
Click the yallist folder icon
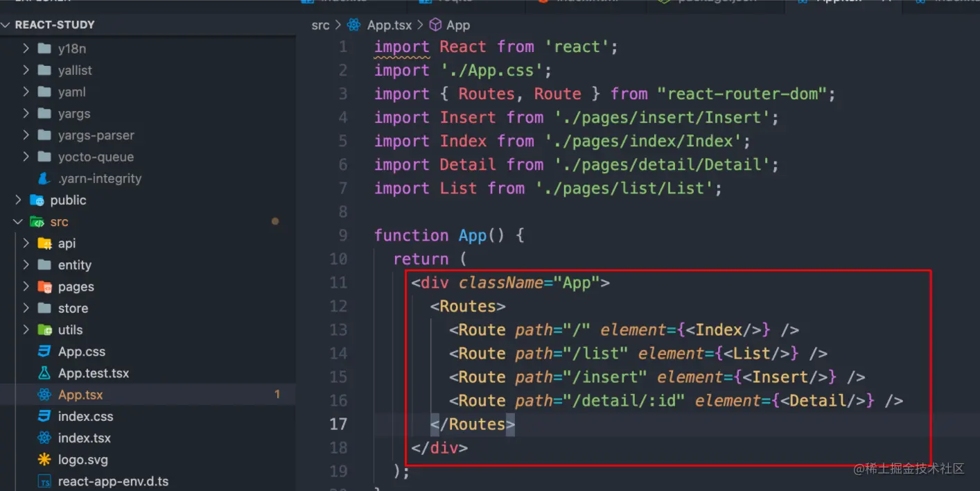tap(44, 70)
